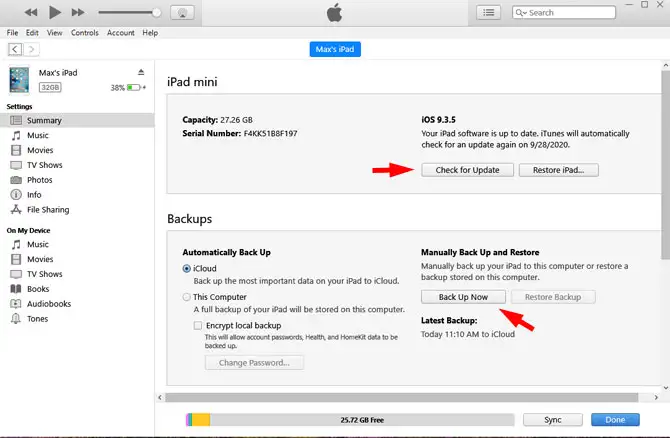670x438 pixels.
Task: Click the Settings Music note icon
Action: click(16, 135)
